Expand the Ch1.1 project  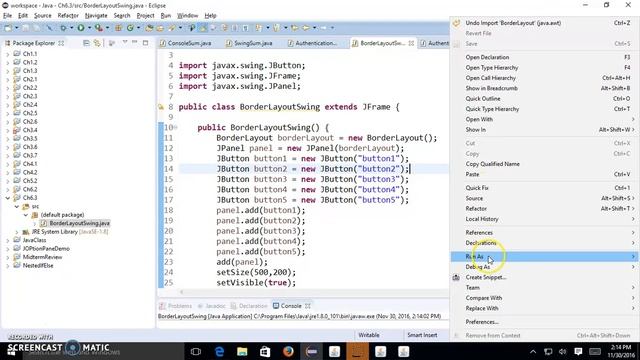pos(7,54)
